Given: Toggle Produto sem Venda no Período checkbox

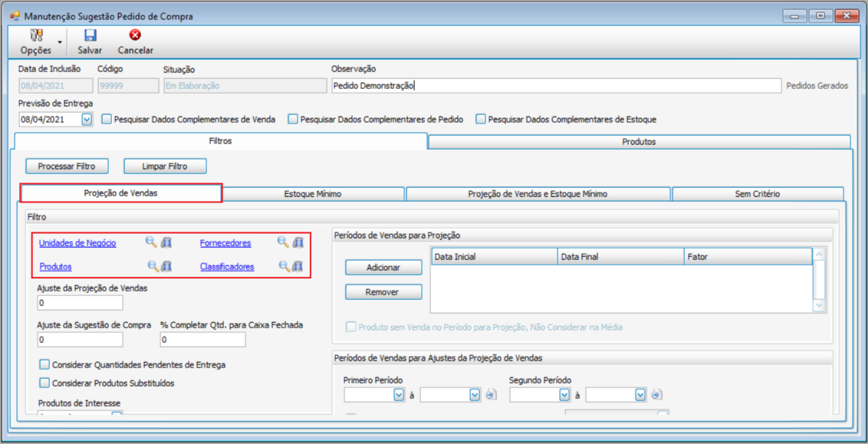Looking at the screenshot, I should [x=351, y=327].
